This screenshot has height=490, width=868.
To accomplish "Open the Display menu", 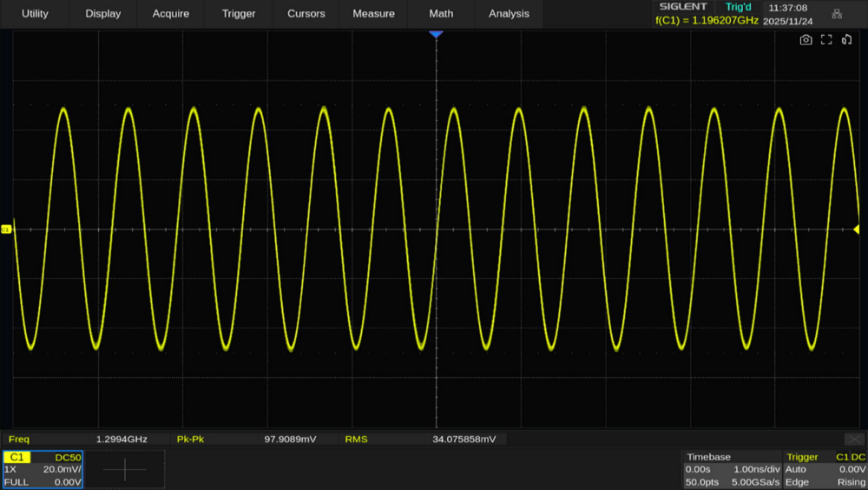I will click(103, 14).
